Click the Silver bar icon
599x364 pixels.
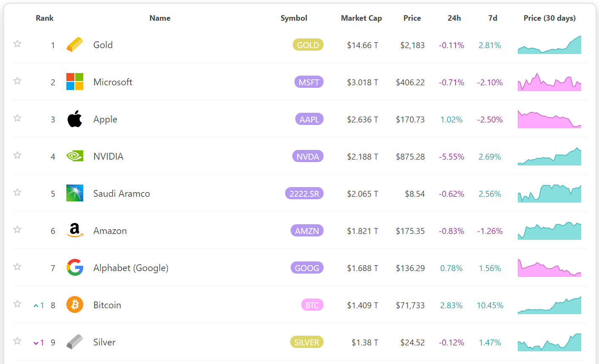point(75,342)
